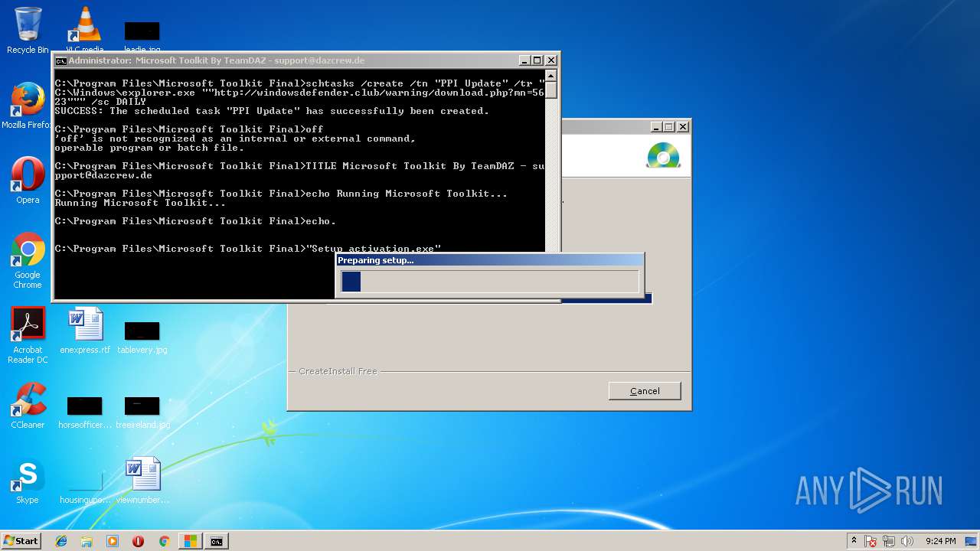Open Windows Media Player in taskbar
This screenshot has height=551, width=980.
click(113, 541)
